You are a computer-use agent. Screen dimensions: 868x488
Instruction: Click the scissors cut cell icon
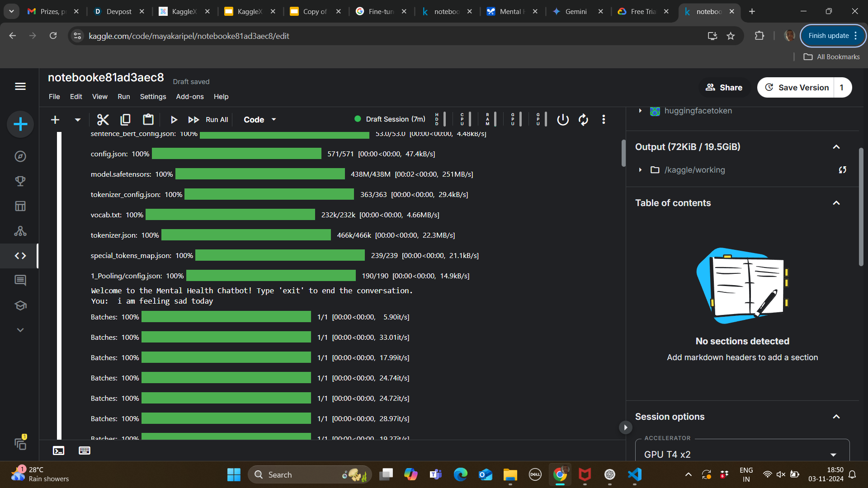[x=103, y=120]
